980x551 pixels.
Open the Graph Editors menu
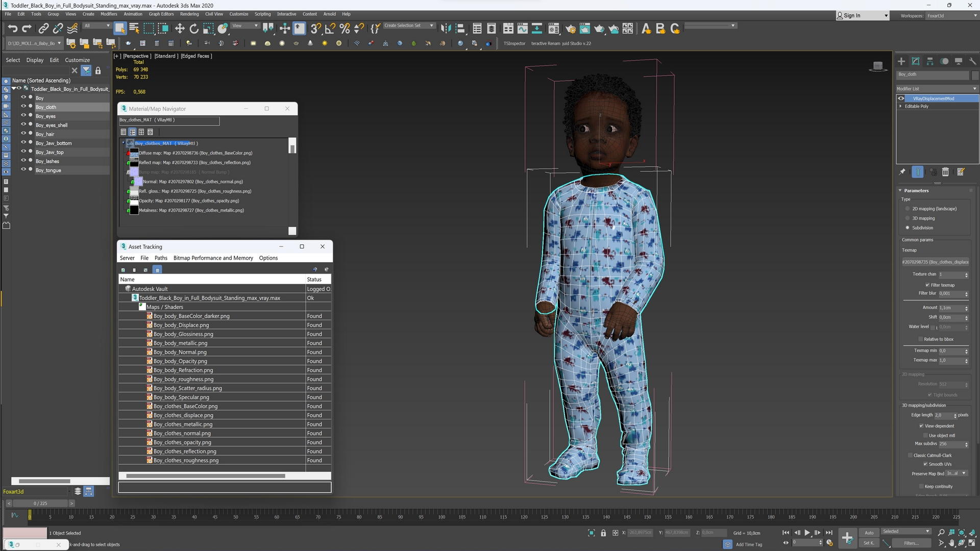pos(161,14)
